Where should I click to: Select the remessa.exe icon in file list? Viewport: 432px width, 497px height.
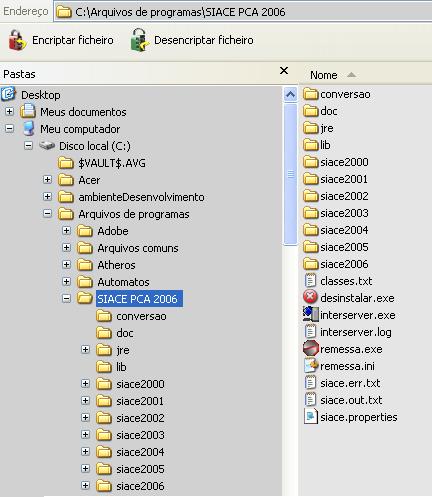point(311,348)
